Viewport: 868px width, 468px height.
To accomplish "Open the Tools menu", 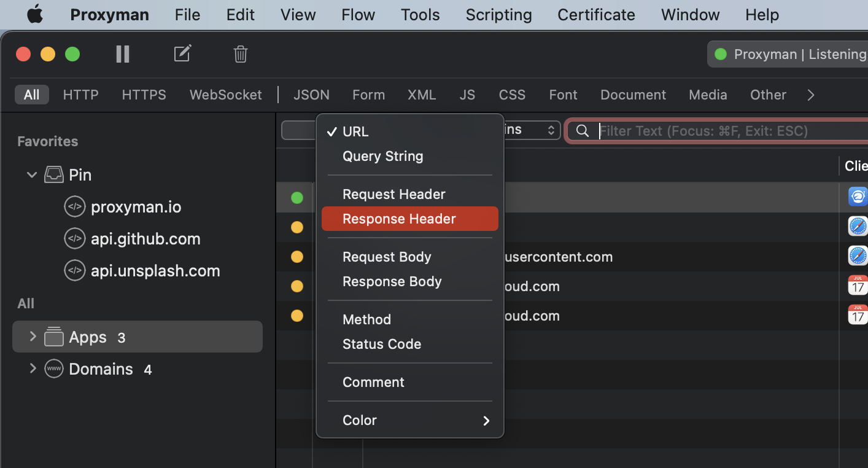I will point(420,15).
